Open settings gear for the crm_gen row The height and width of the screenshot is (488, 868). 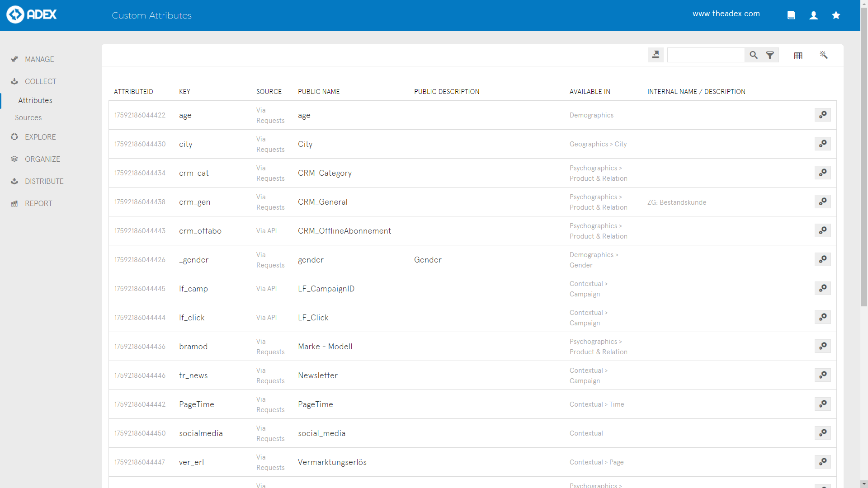pos(822,202)
